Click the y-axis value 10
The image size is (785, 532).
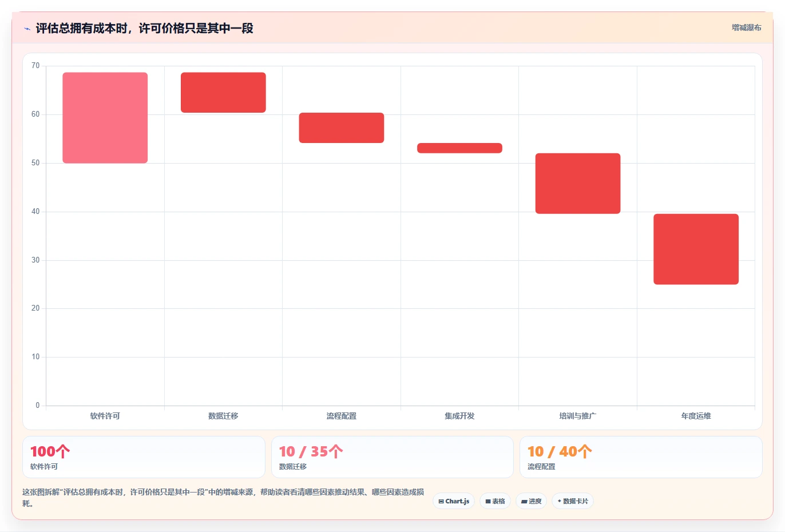pyautogui.click(x=35, y=357)
